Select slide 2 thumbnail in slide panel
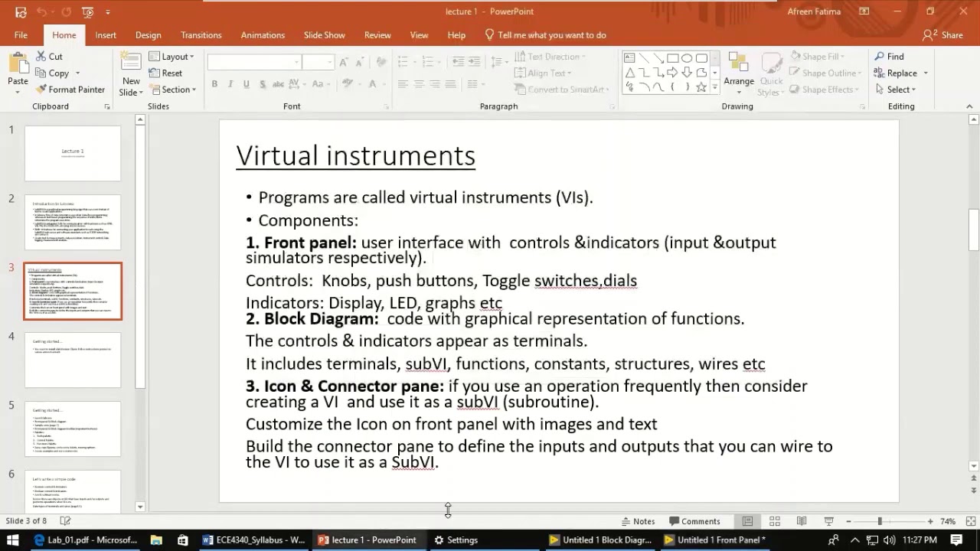This screenshot has height=551, width=980. pos(73,223)
